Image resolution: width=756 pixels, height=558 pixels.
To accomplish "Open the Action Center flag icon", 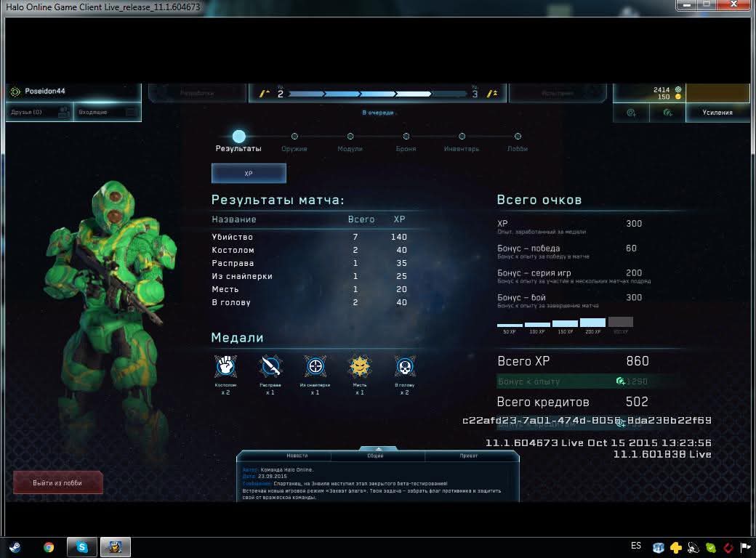I will point(746,547).
